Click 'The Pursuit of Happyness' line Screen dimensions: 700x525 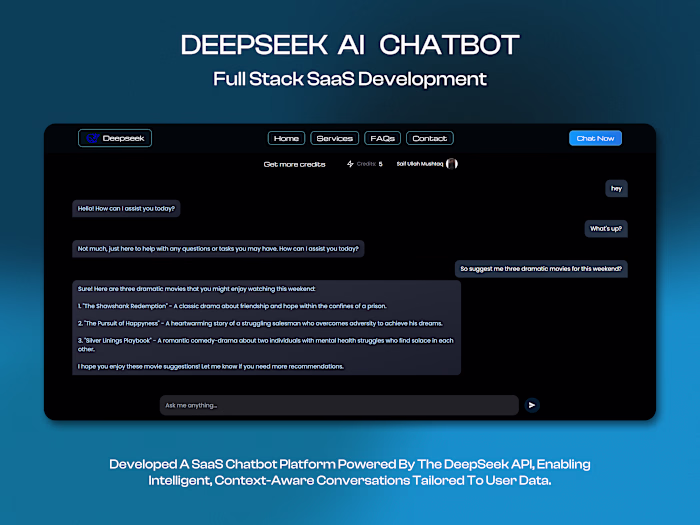pos(260,323)
